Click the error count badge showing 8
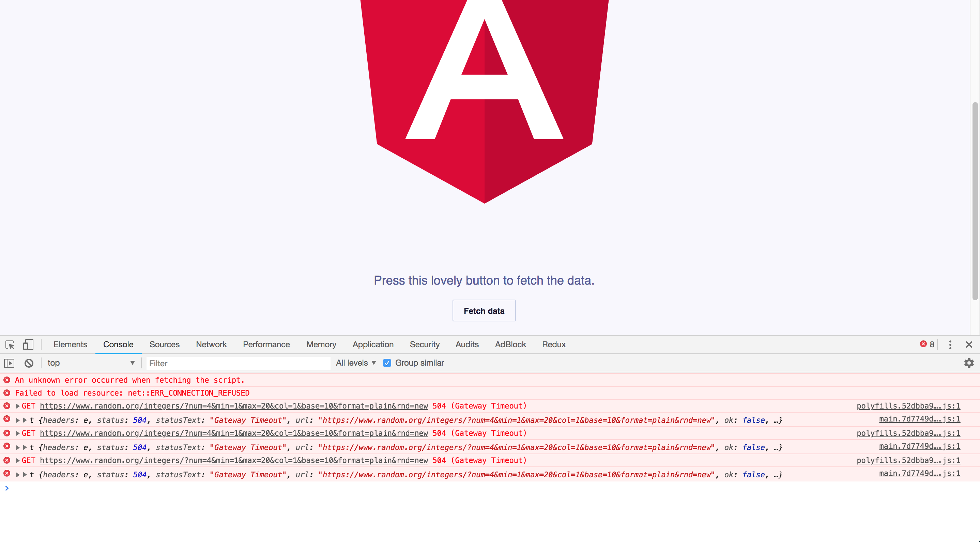This screenshot has height=542, width=980. pos(927,344)
